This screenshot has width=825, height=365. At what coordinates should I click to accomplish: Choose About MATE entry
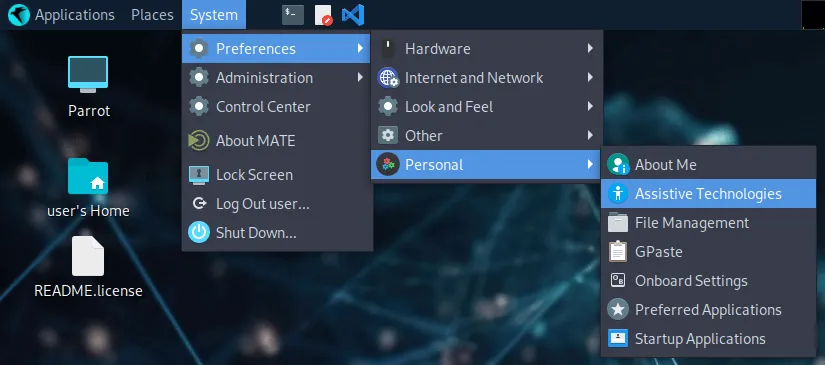[277, 141]
